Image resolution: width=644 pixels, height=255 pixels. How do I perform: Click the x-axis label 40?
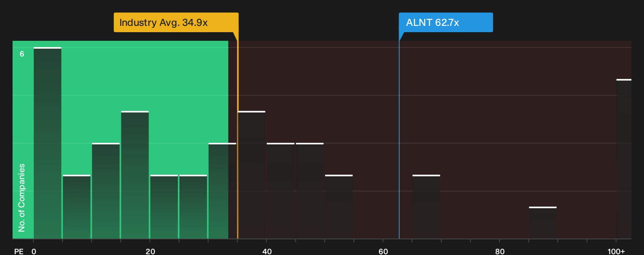[267, 251]
